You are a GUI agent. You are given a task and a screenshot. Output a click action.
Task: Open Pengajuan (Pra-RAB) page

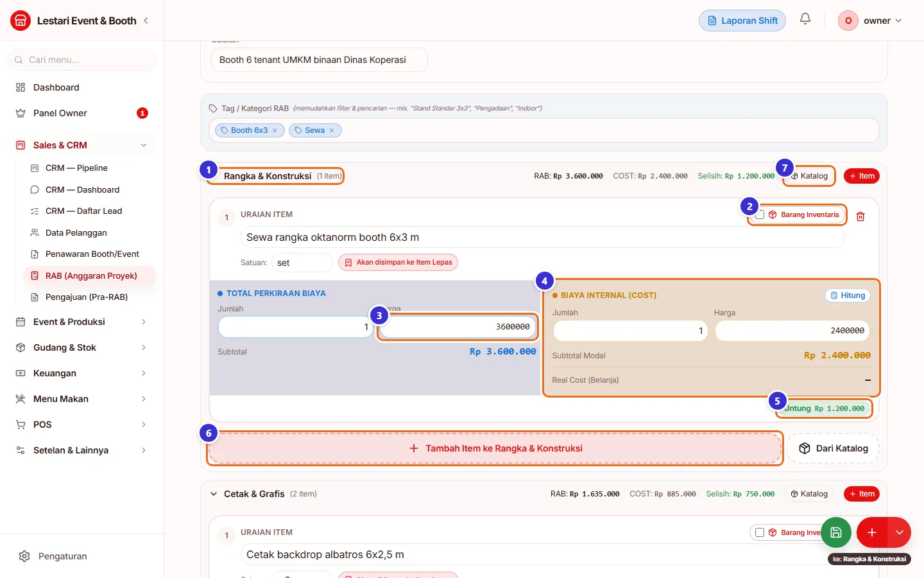tap(89, 297)
